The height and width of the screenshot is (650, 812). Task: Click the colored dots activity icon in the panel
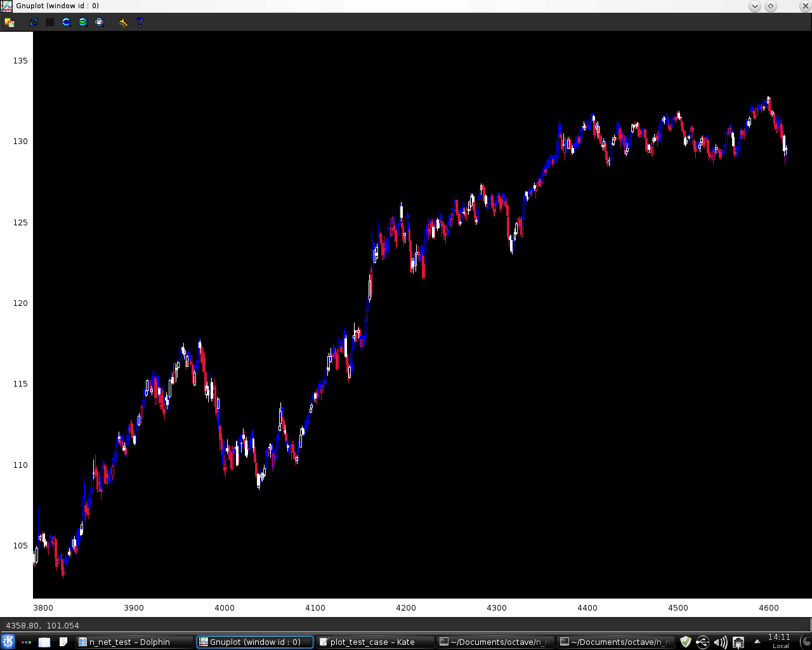coord(26,642)
